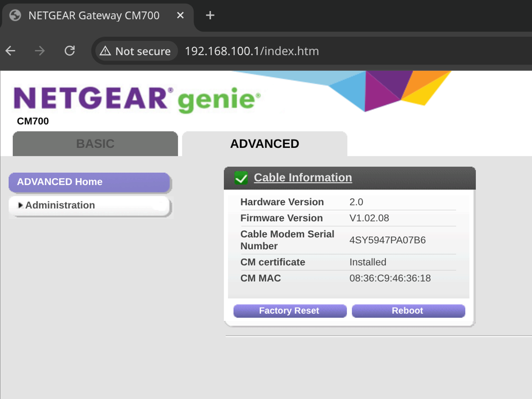Click the Reboot button

point(408,311)
